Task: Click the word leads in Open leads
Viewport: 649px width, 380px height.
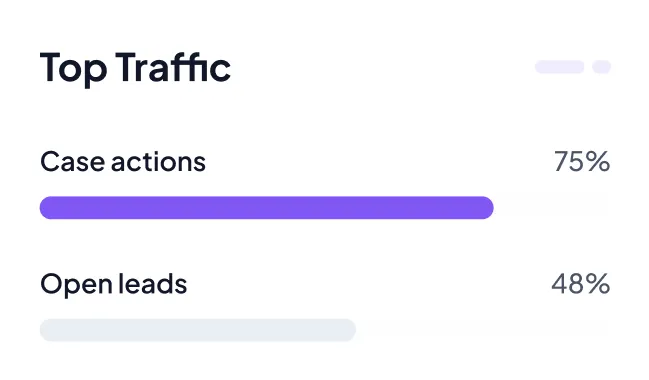Action: (x=152, y=284)
